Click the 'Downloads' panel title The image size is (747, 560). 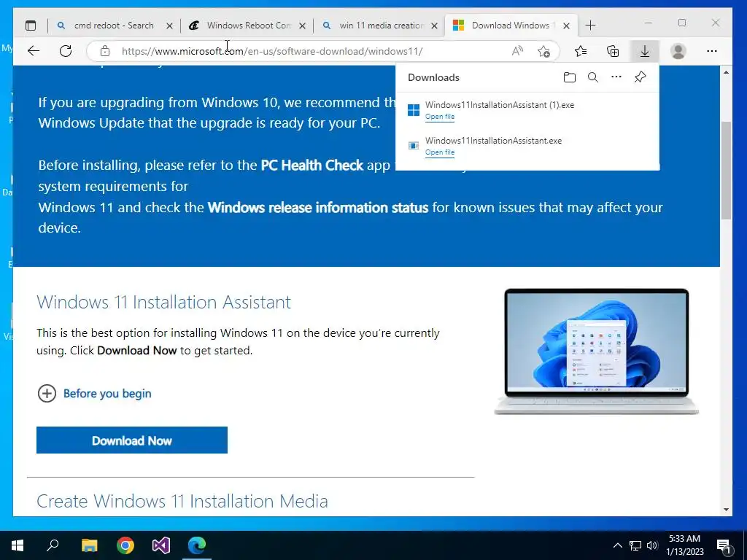(433, 77)
